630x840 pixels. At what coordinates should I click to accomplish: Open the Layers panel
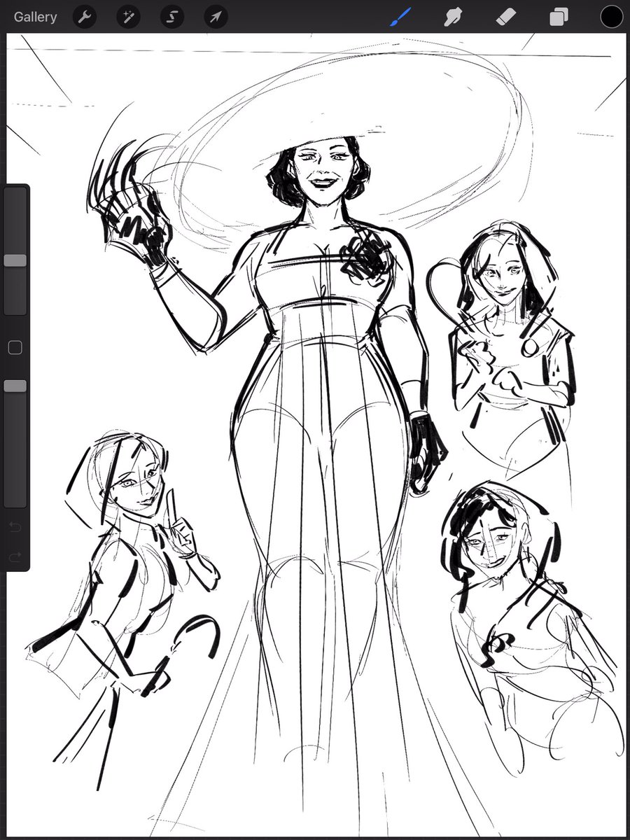click(x=559, y=17)
